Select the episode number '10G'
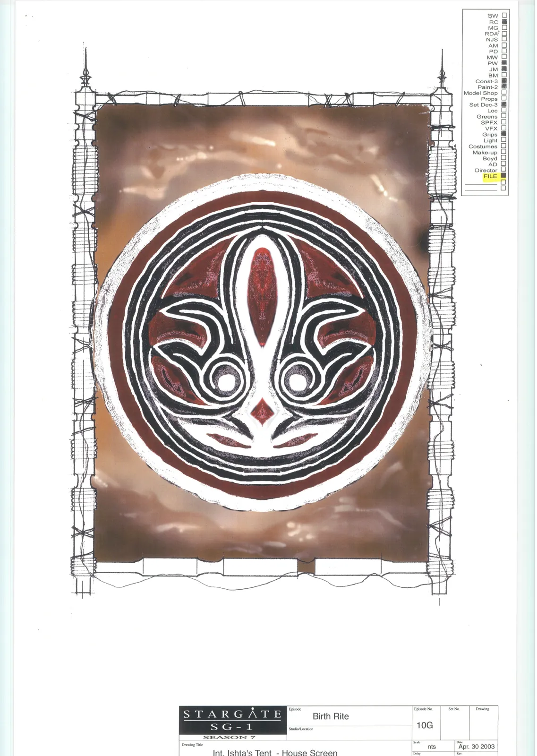The width and height of the screenshot is (537, 756). pos(425,725)
